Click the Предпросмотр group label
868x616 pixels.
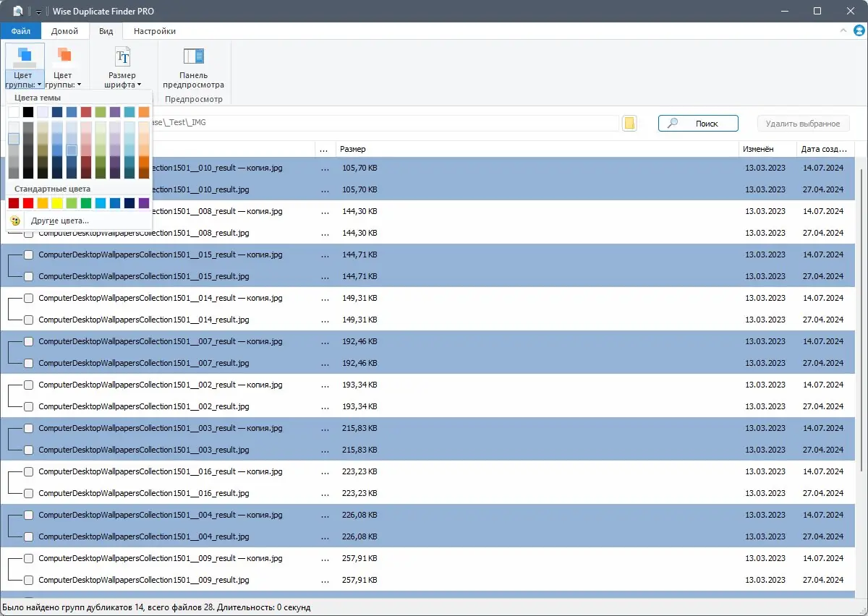click(193, 99)
